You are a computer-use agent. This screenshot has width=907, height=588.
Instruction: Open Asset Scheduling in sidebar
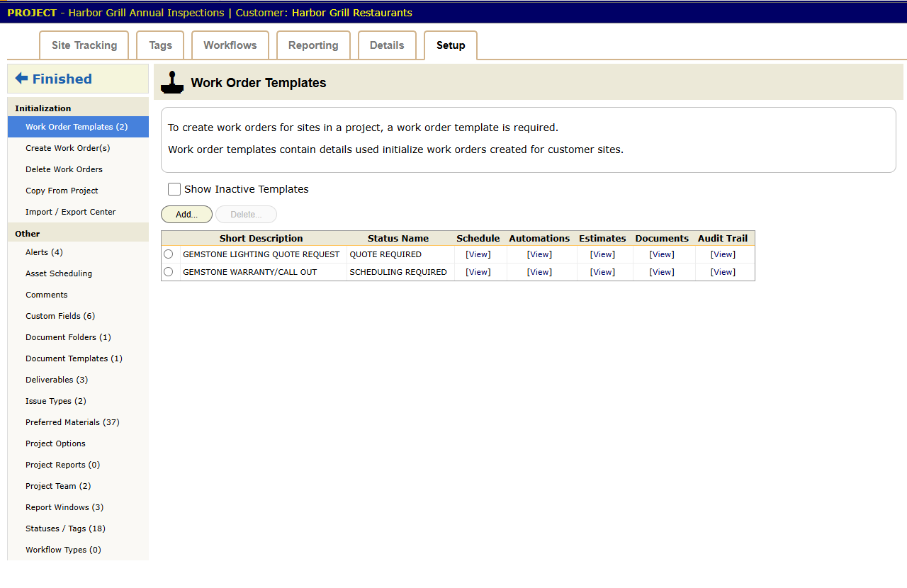pyautogui.click(x=78, y=273)
